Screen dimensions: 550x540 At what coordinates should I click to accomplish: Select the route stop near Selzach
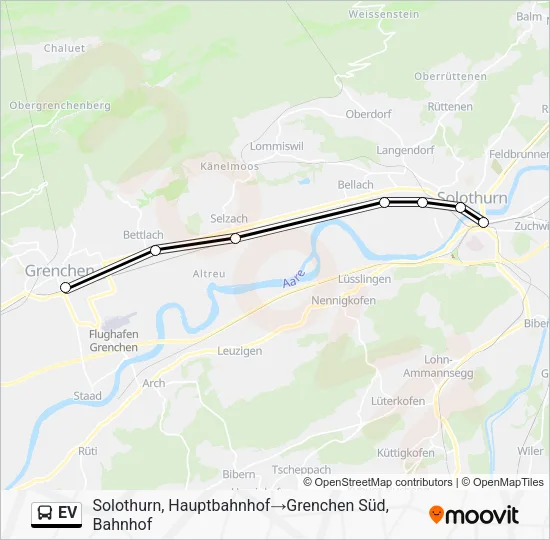235,239
